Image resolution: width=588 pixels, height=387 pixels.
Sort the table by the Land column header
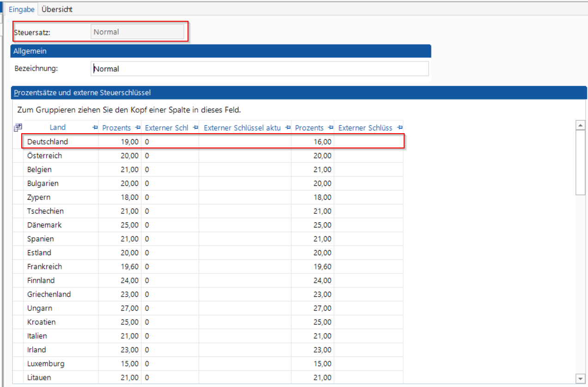pos(57,128)
